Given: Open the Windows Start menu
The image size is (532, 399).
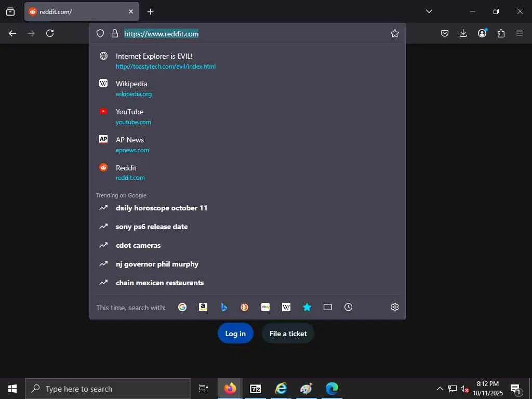Looking at the screenshot, I should click(12, 389).
